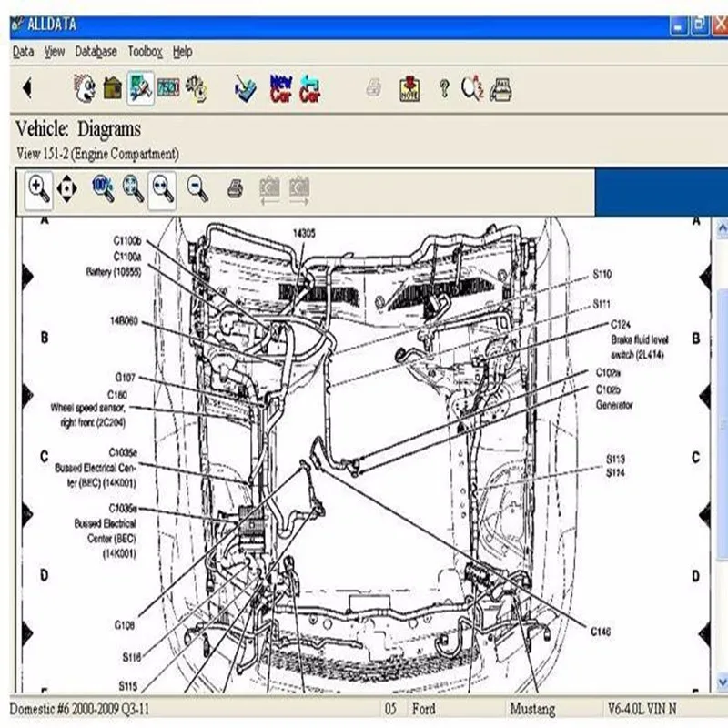Select the zoom-in magnifier tool
The image size is (728, 728).
34,187
